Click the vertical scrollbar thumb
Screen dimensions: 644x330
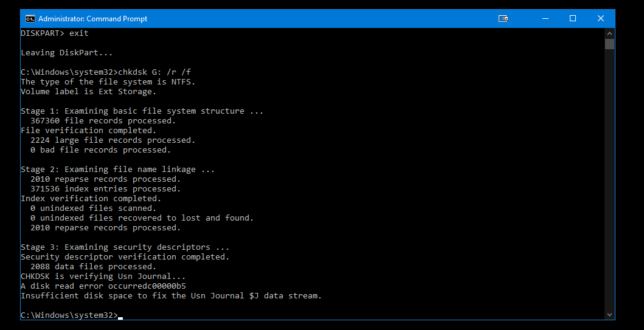pos(609,44)
